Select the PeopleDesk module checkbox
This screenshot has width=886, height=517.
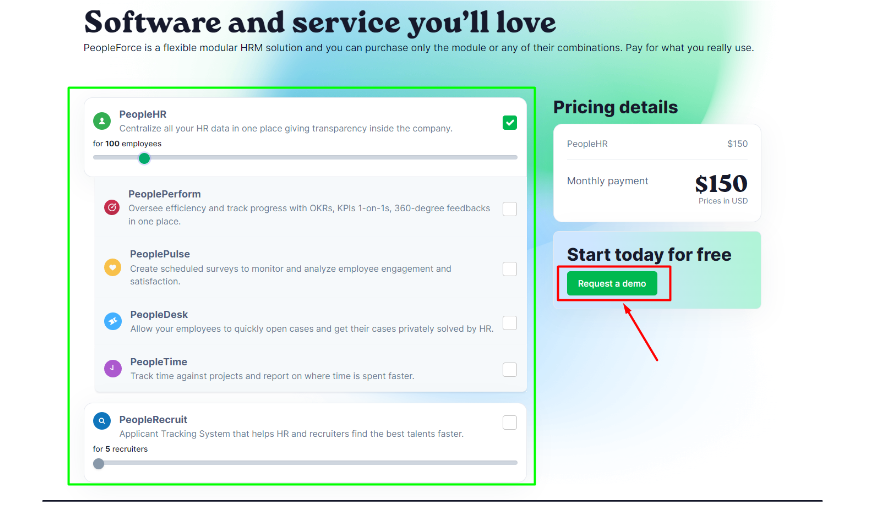[510, 323]
